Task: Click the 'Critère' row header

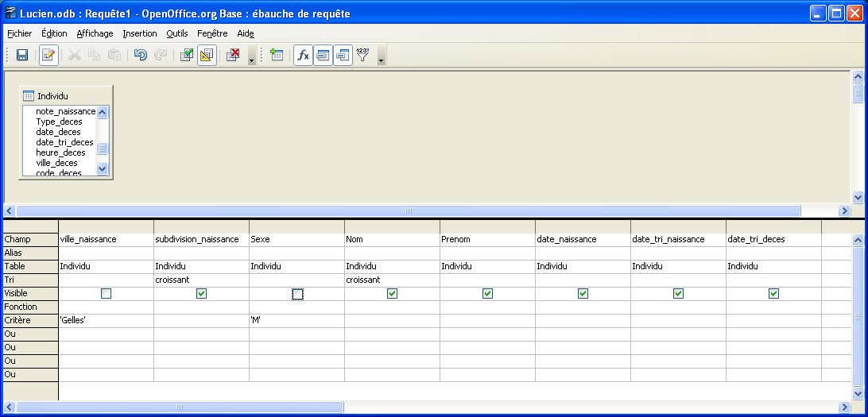Action: tap(30, 320)
